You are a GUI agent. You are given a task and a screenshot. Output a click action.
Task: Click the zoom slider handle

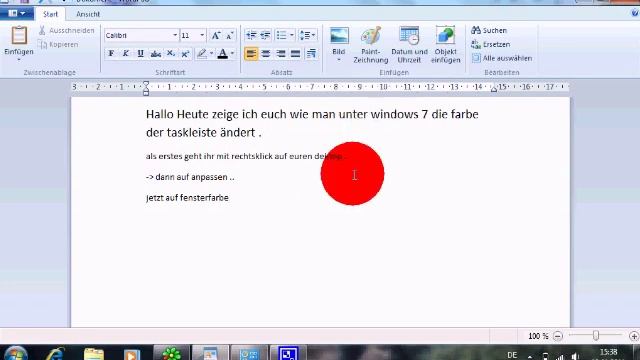coord(596,336)
